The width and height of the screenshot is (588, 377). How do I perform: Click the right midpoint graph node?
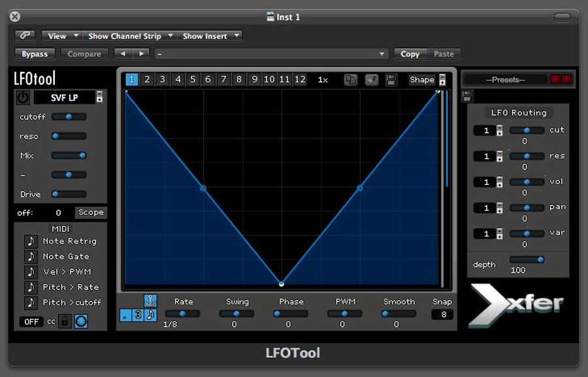pyautogui.click(x=359, y=188)
